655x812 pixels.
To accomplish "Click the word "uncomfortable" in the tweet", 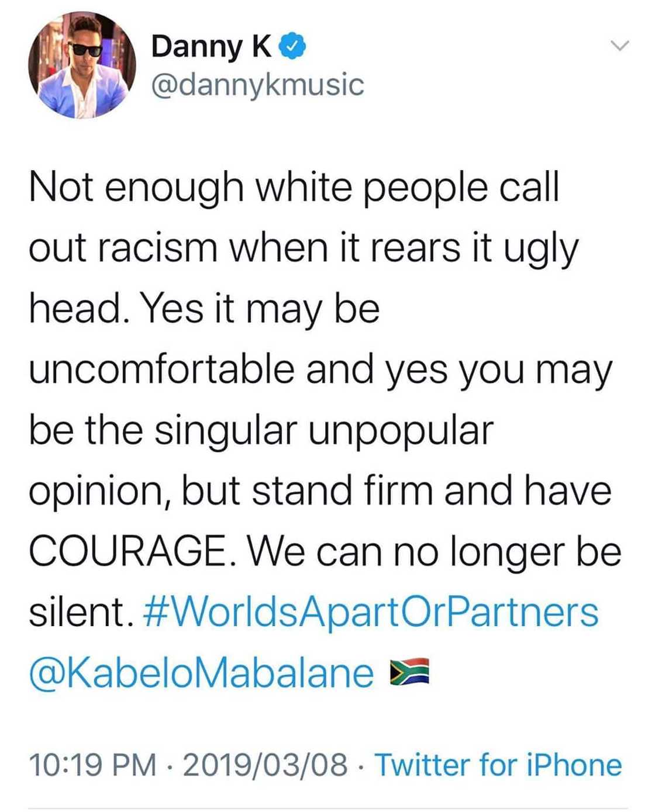I will 161,369.
